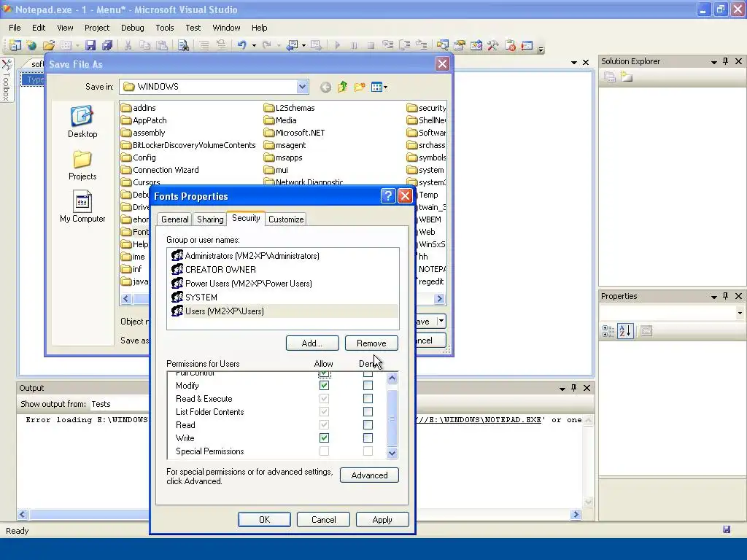Click the Remove button
The height and width of the screenshot is (560, 747).
pyautogui.click(x=371, y=343)
